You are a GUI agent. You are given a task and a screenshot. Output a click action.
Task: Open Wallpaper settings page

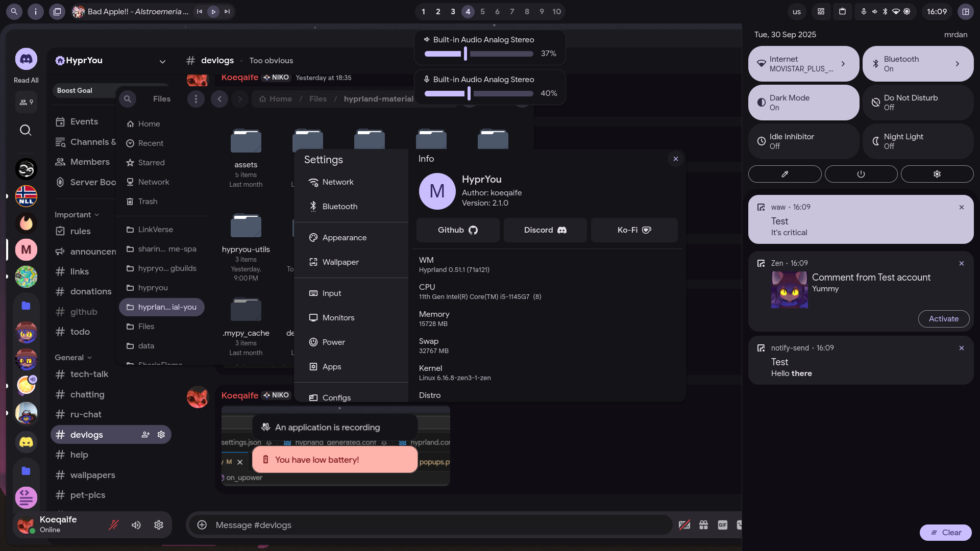coord(351,262)
